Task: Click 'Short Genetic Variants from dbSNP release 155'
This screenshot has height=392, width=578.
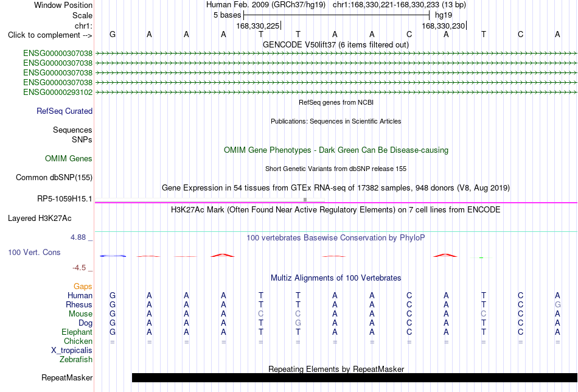Action: [x=336, y=169]
